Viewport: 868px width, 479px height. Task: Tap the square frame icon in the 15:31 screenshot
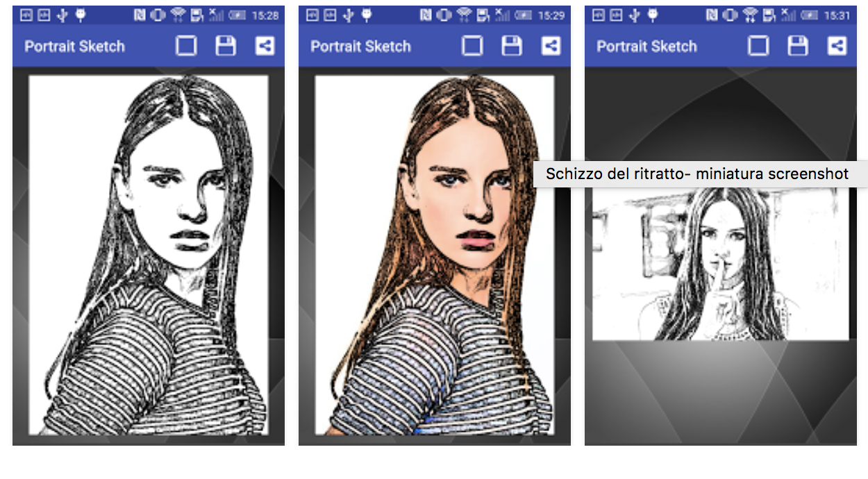[x=758, y=47]
